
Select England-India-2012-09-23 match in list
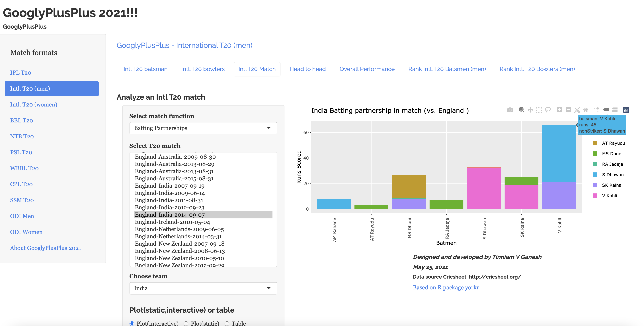click(169, 207)
